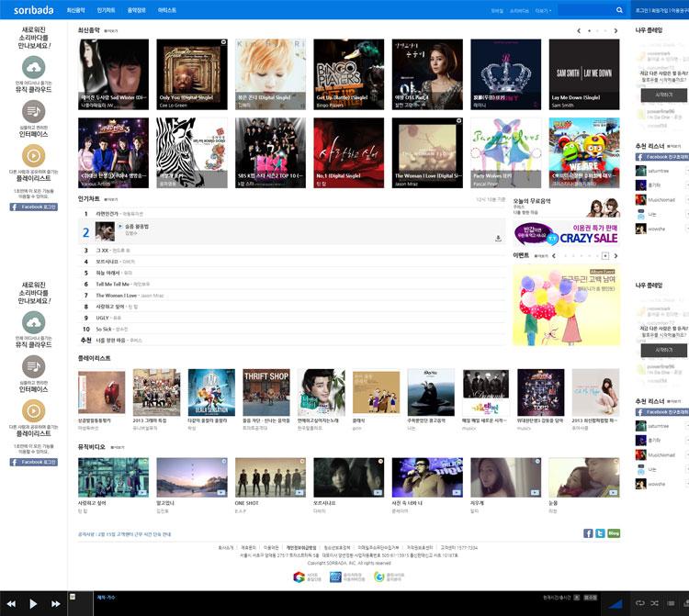Select chart row 'Tell Me Tell Me'
Screen dimensions: 689x616
[x=292, y=284]
